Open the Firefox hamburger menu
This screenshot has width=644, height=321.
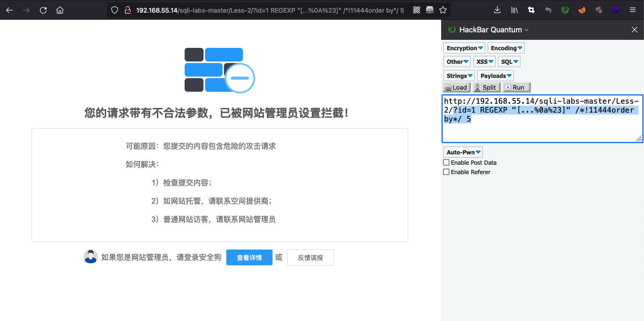[x=633, y=10]
